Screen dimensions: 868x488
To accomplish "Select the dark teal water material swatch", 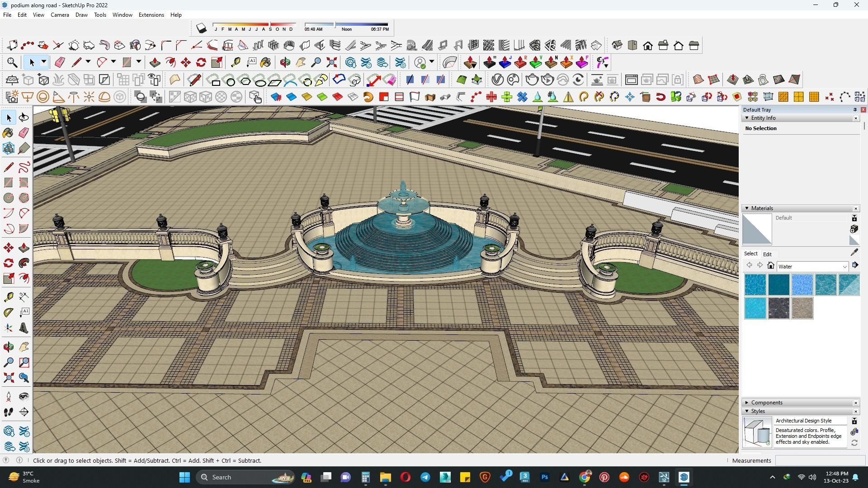I will [778, 285].
